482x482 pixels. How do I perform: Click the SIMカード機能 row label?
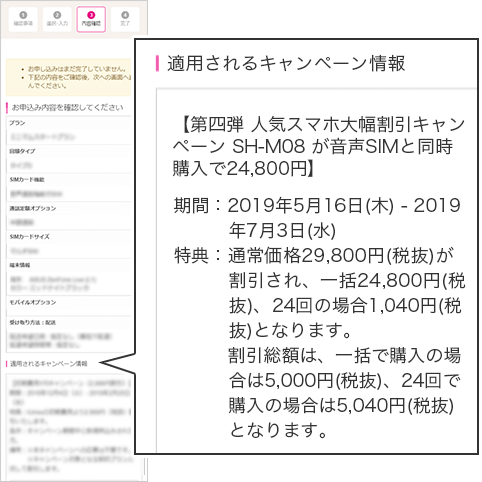27,180
